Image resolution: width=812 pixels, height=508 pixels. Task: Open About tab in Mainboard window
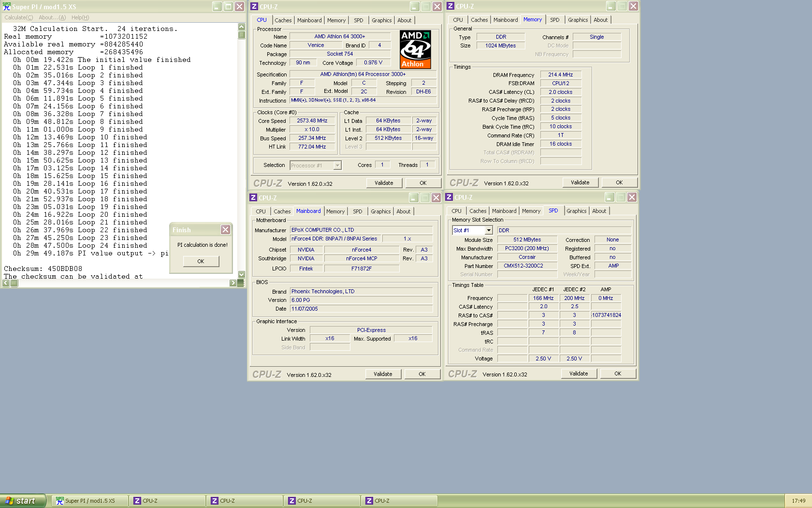coord(404,211)
